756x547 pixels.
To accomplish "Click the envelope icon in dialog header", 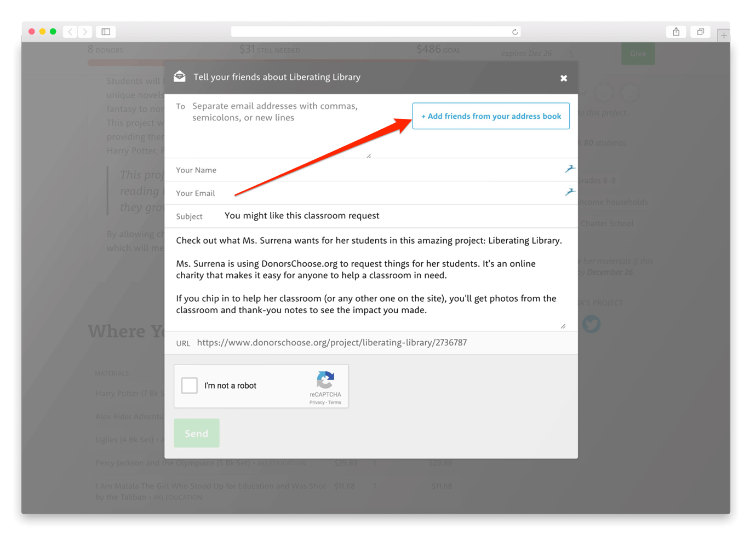I will (180, 76).
